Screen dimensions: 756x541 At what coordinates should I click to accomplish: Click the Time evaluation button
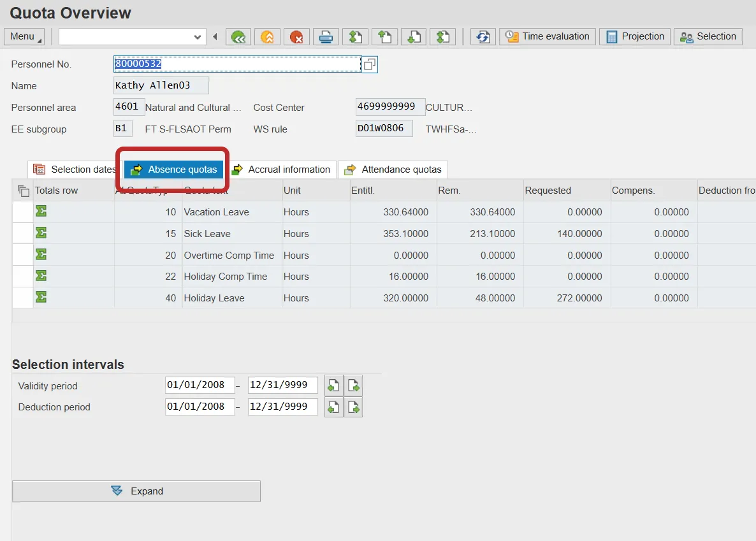(x=548, y=36)
